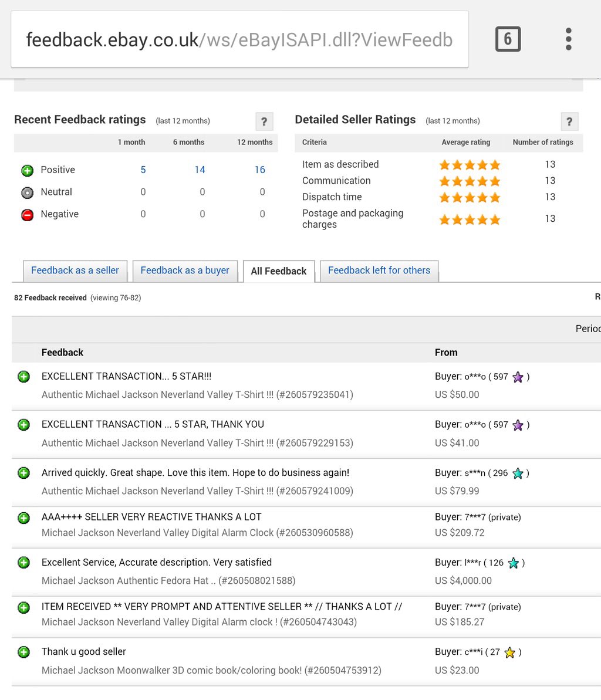Click turquoise star next to buyer s***n 296

pos(518,473)
